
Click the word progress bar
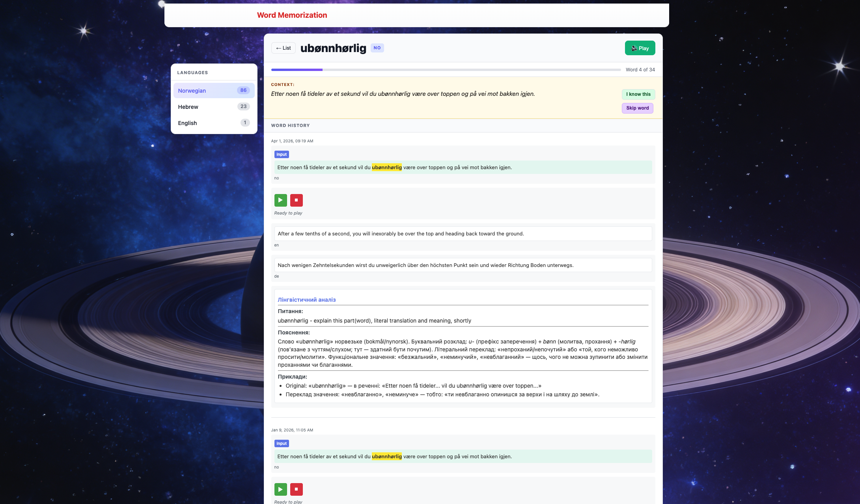click(x=446, y=70)
